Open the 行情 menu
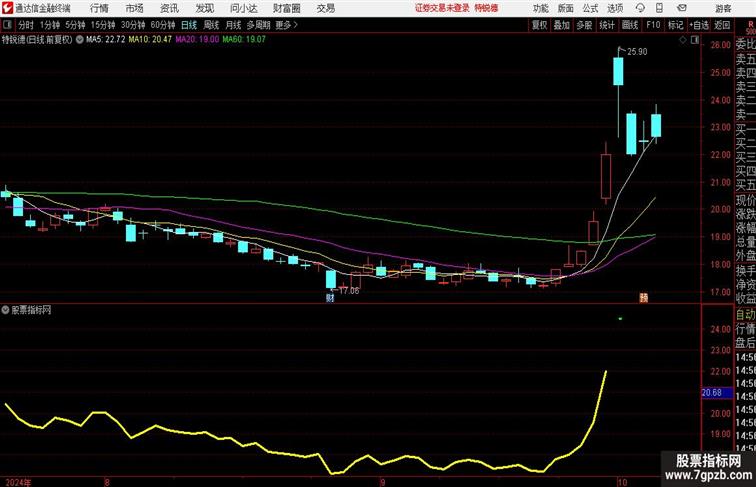 pos(99,8)
